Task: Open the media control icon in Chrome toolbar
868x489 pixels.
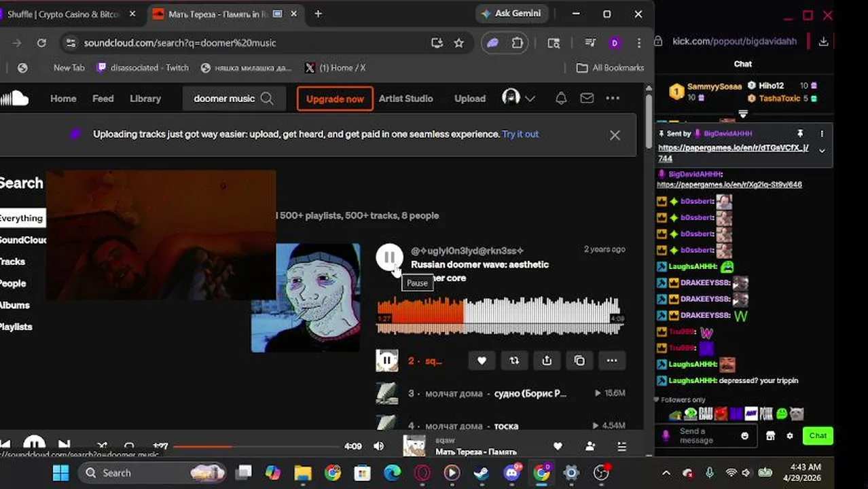Action: coord(590,43)
